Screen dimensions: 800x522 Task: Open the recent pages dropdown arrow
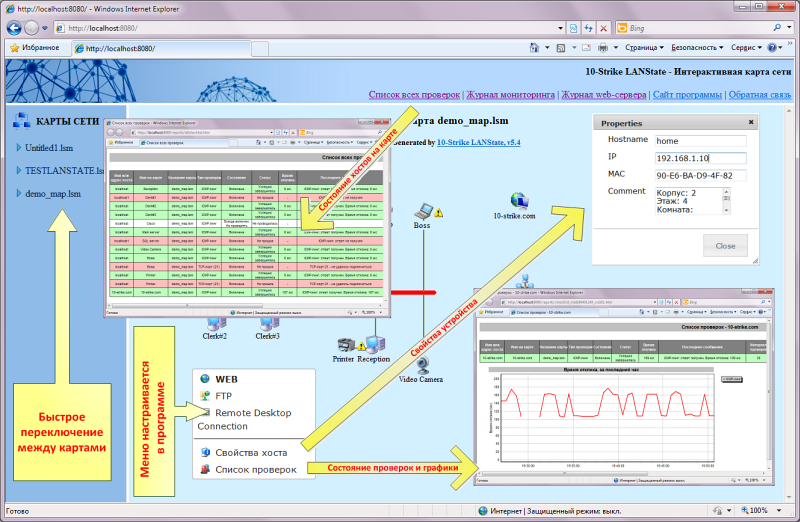tap(45, 28)
